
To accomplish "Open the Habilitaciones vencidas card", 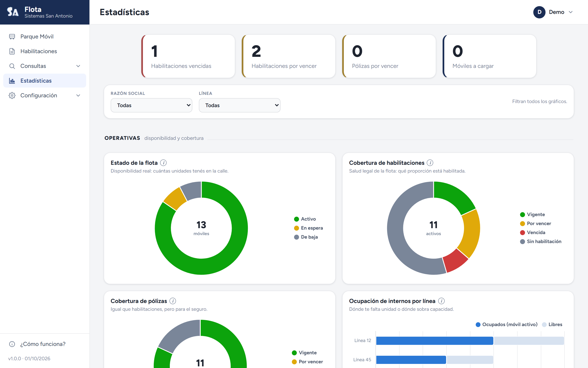I will pyautogui.click(x=188, y=56).
